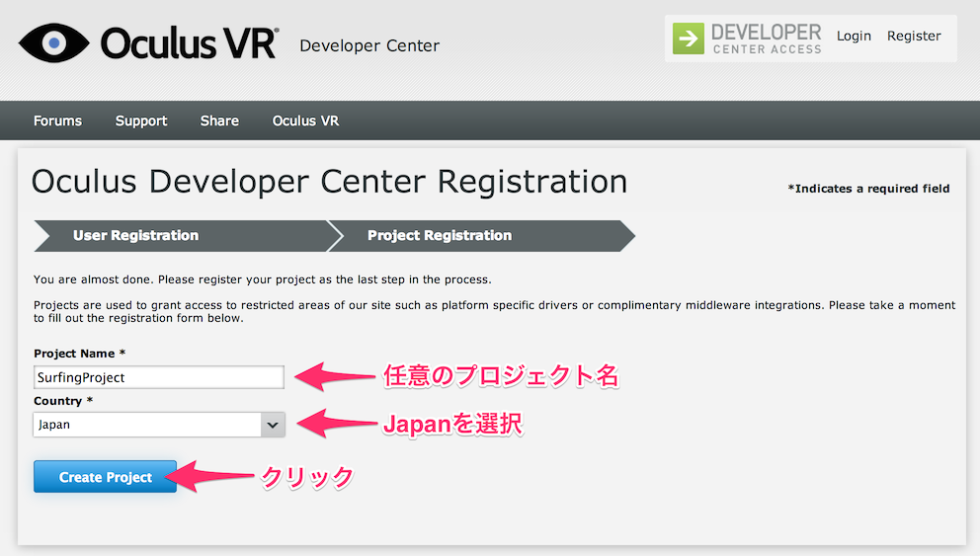
Task: Select the Project Registration step
Action: pyautogui.click(x=481, y=235)
